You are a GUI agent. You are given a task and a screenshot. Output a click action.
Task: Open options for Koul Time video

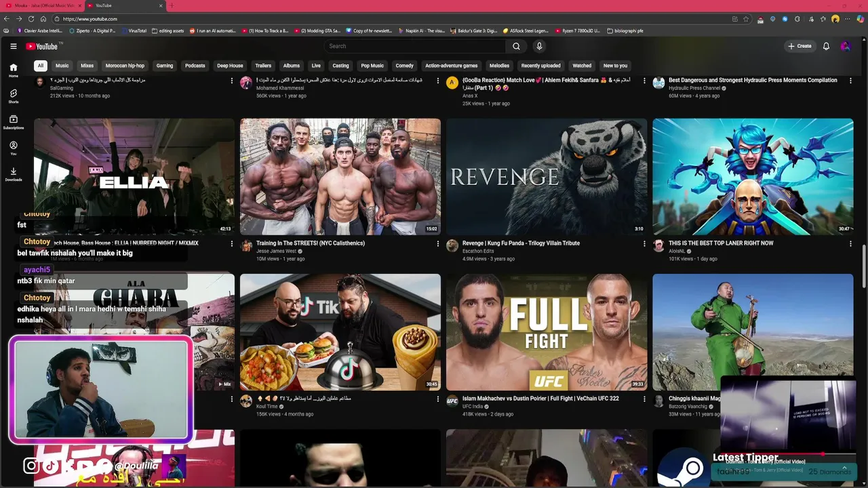[x=438, y=399]
